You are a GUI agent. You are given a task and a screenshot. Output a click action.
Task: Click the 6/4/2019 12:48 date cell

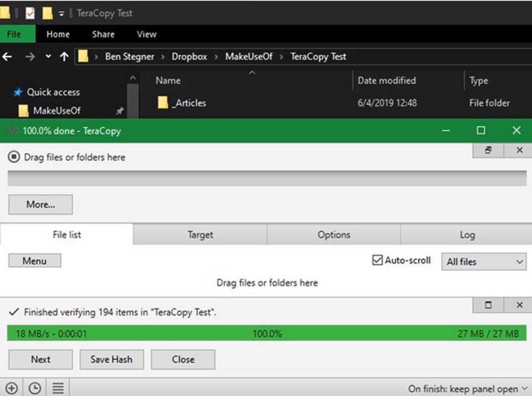pos(387,102)
